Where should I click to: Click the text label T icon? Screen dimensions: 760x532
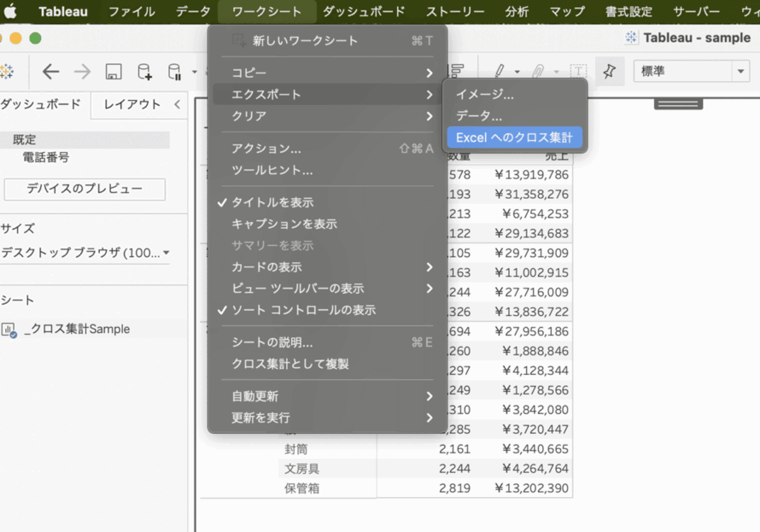pyautogui.click(x=578, y=71)
